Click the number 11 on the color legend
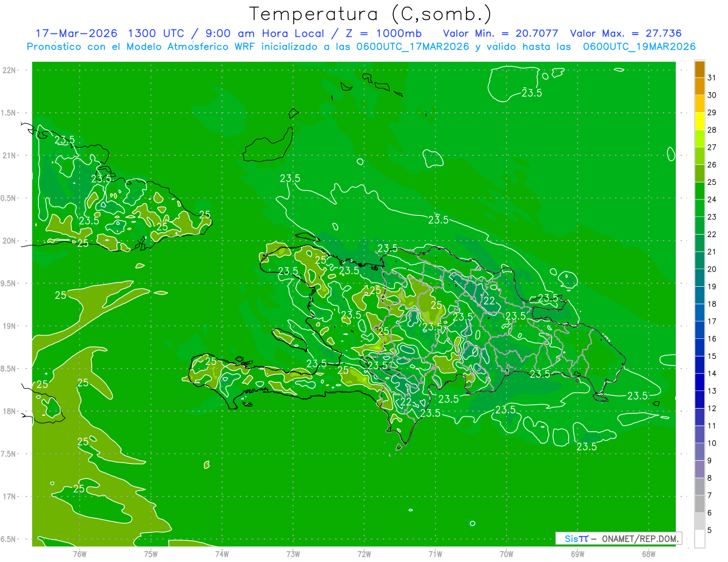This screenshot has width=728, height=562. click(712, 426)
